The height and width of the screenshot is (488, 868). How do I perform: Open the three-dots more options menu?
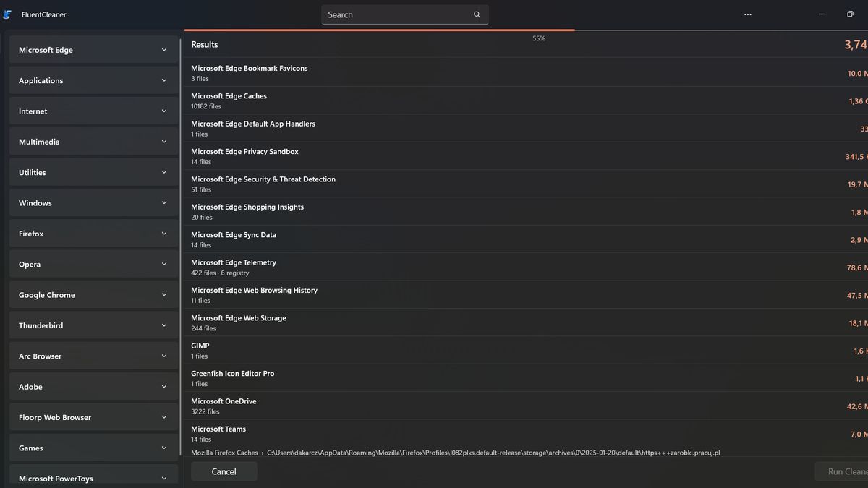748,14
